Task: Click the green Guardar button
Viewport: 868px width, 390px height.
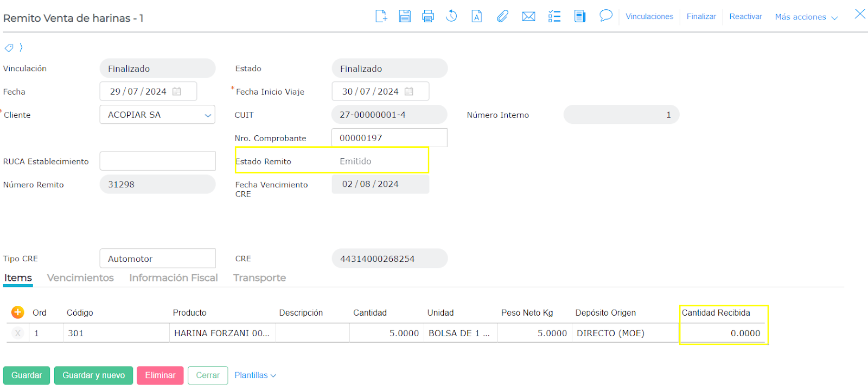Action: tap(27, 375)
